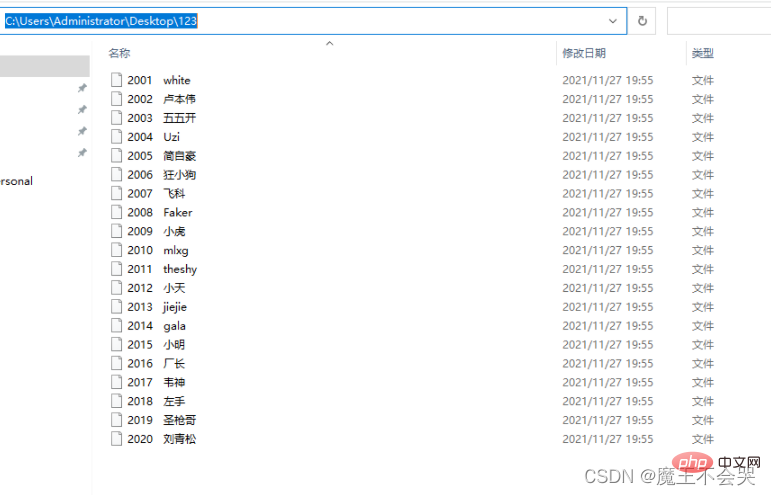The height and width of the screenshot is (495, 771).
Task: Select file name 2019 圣枪哥
Action: coord(162,420)
